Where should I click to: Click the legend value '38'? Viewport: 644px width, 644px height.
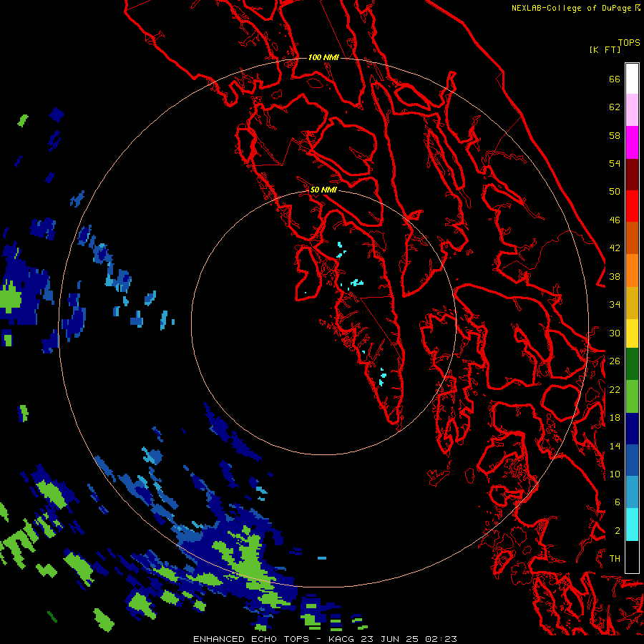[615, 276]
